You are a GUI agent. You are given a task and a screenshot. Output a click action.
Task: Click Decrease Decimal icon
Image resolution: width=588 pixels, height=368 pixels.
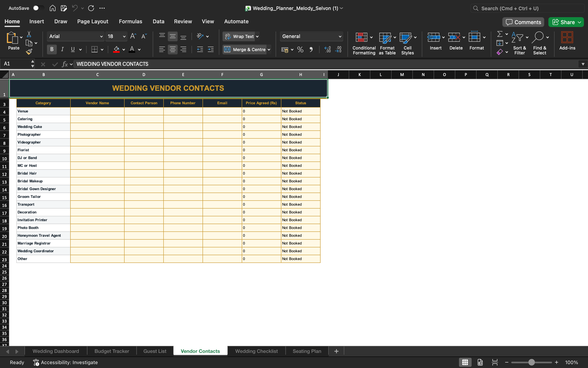point(338,50)
